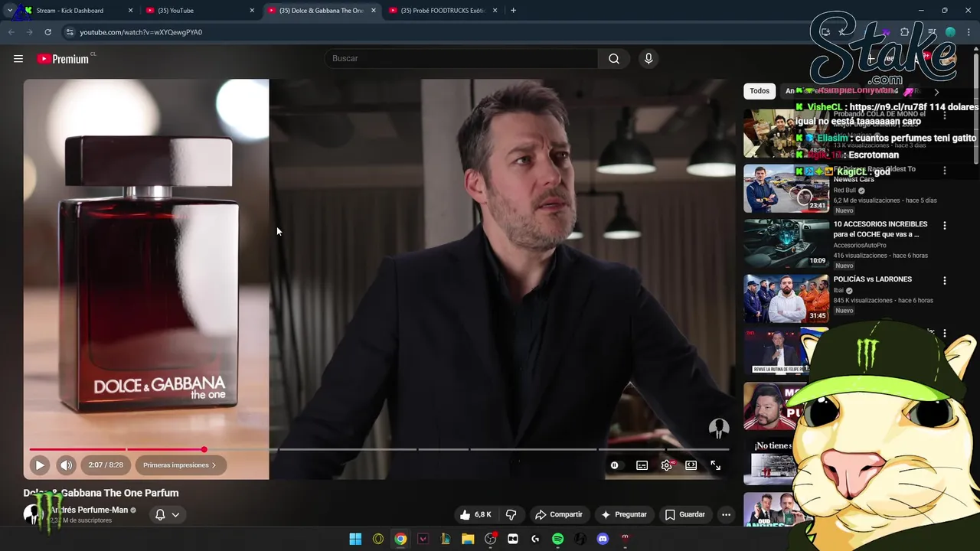Viewport: 980px width, 551px height.
Task: Like the video showing 6,8 K
Action: [x=475, y=514]
